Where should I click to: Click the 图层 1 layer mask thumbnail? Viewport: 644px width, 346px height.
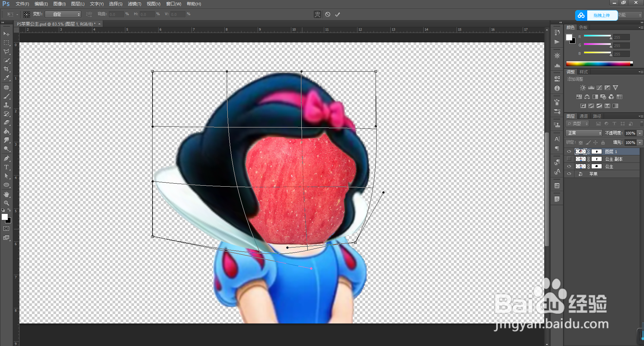(x=597, y=152)
